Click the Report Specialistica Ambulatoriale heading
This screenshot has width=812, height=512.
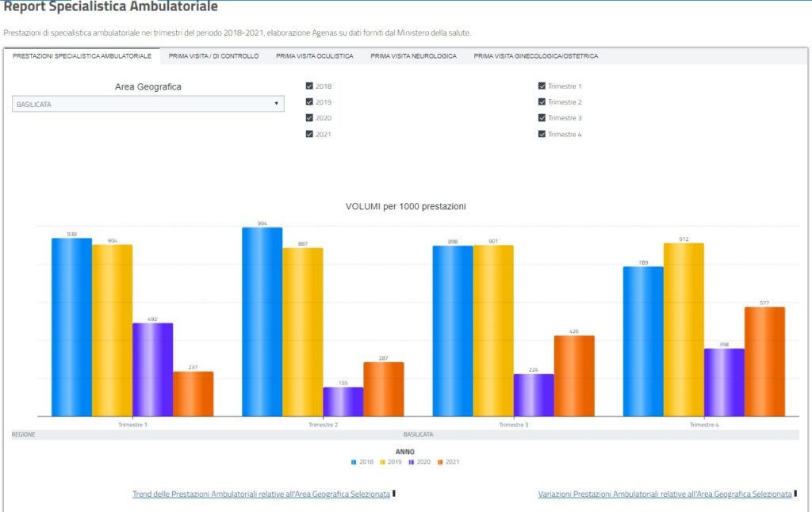110,6
